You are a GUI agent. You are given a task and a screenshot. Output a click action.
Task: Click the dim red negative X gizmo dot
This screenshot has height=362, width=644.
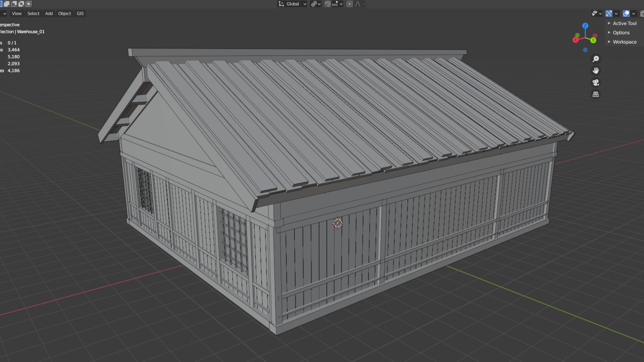(x=595, y=36)
